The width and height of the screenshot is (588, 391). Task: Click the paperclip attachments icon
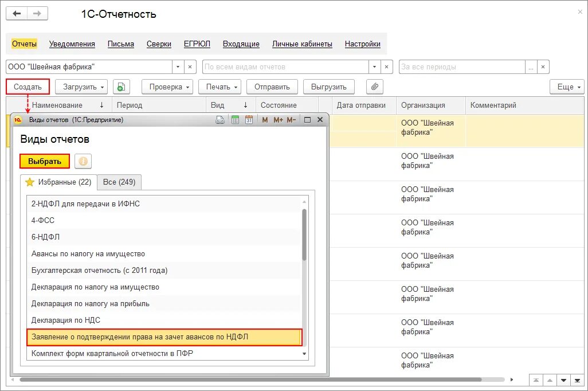coord(374,87)
